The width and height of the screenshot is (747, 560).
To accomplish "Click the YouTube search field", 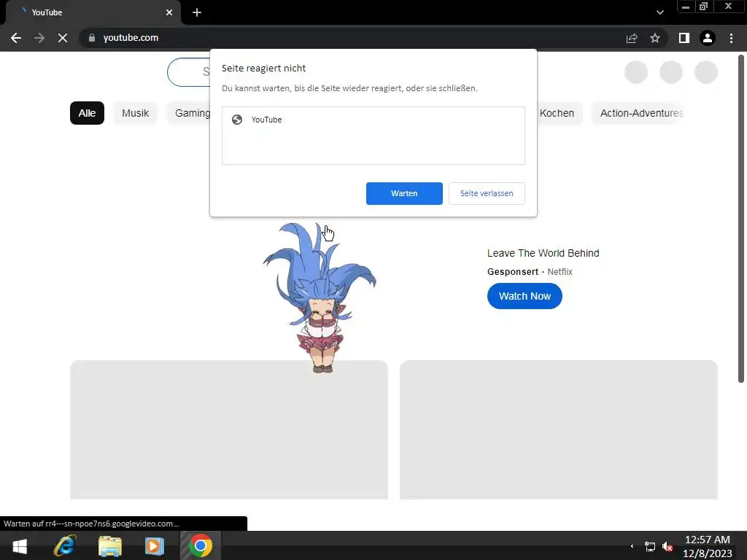I will [x=189, y=72].
